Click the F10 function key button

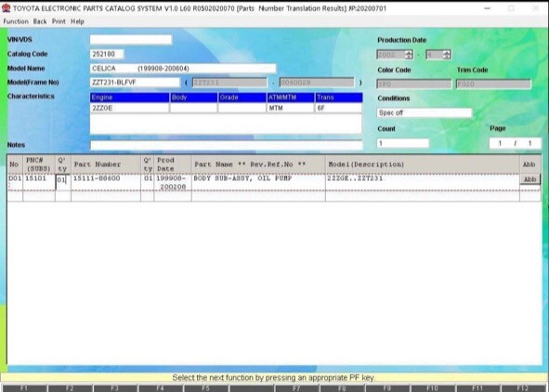433,388
